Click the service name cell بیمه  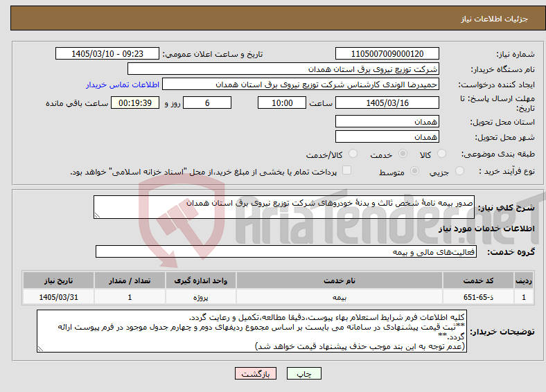click(339, 297)
